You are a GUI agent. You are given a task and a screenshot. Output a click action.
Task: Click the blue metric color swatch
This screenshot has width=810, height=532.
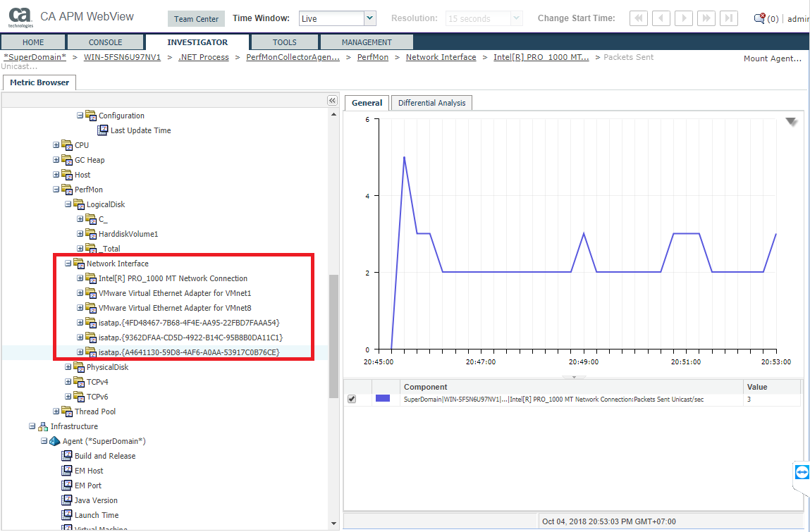click(383, 399)
